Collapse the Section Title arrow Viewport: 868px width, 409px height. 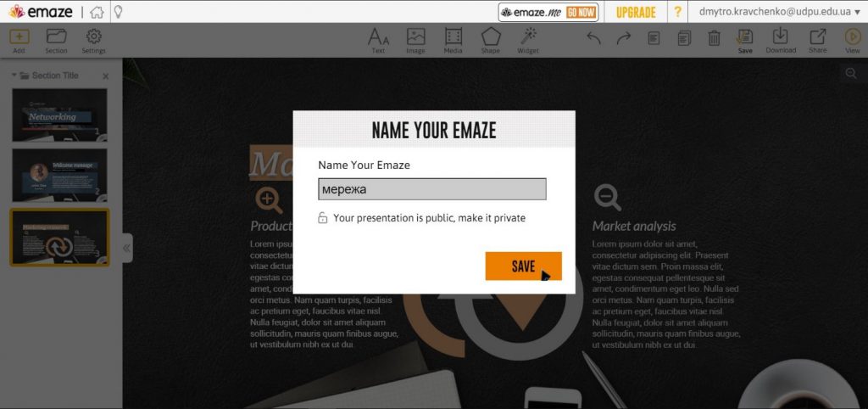(x=14, y=75)
